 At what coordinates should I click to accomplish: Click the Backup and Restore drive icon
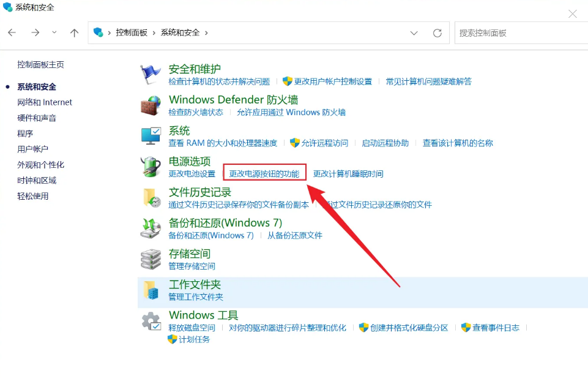pos(151,229)
